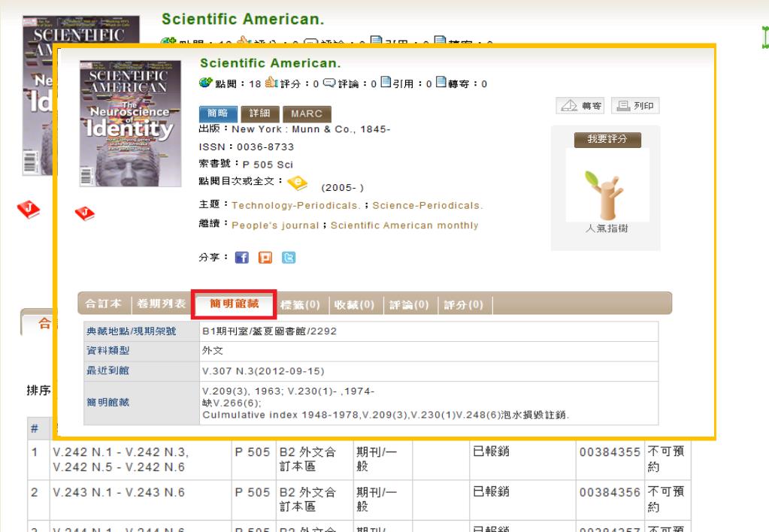Click the Scientific American title in the background page
The width and height of the screenshot is (769, 532).
pos(243,19)
